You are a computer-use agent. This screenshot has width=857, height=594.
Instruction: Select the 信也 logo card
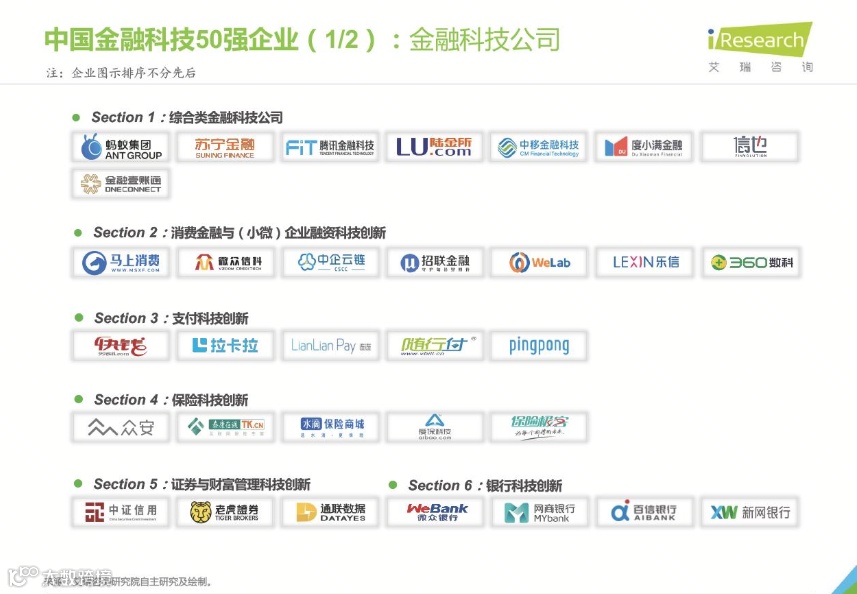(x=750, y=147)
